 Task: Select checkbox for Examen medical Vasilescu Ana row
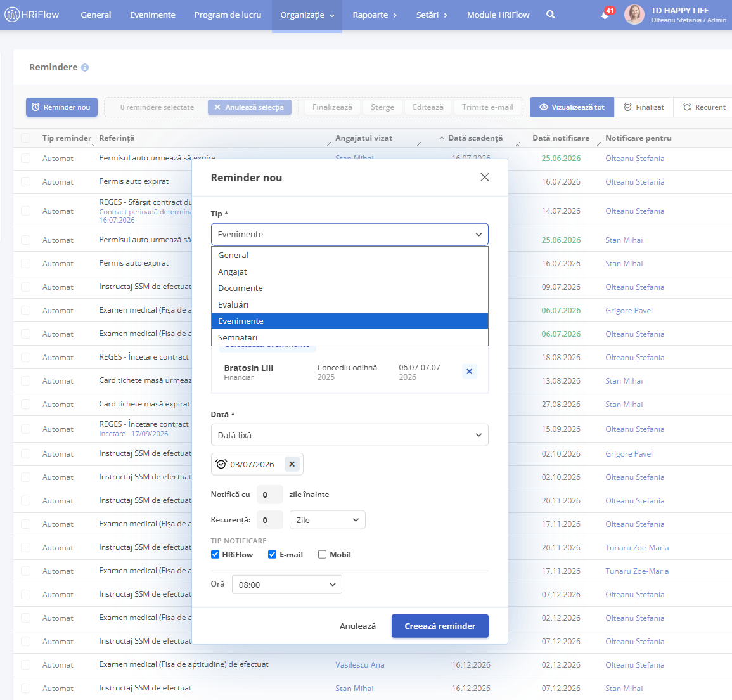pyautogui.click(x=26, y=665)
